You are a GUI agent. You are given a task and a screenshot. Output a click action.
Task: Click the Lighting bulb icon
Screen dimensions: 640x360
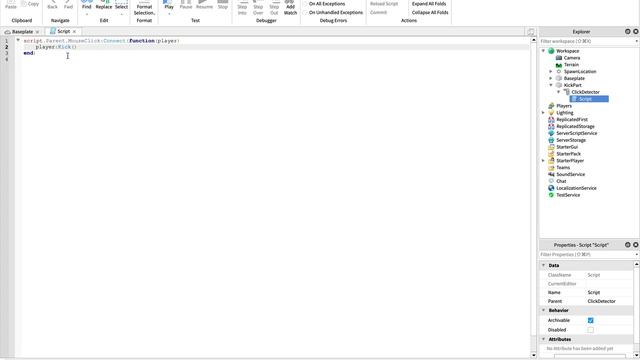(551, 113)
